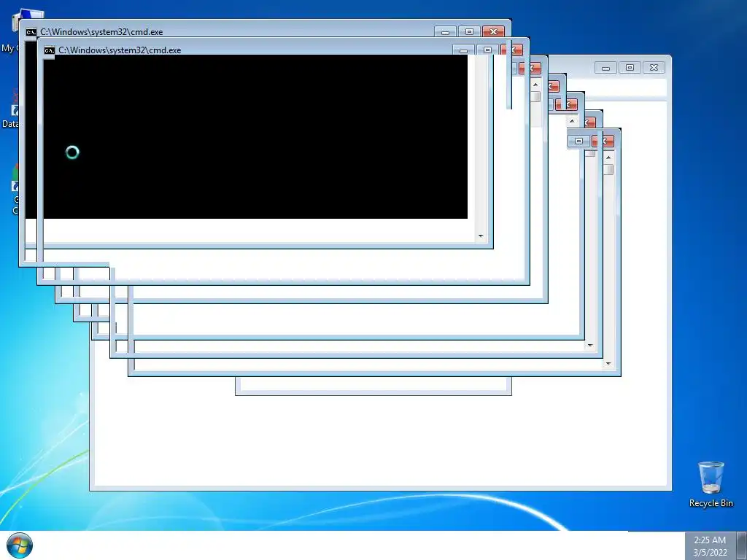This screenshot has height=560, width=747.
Task: Minimize the rear cmd.exe window
Action: [445, 32]
